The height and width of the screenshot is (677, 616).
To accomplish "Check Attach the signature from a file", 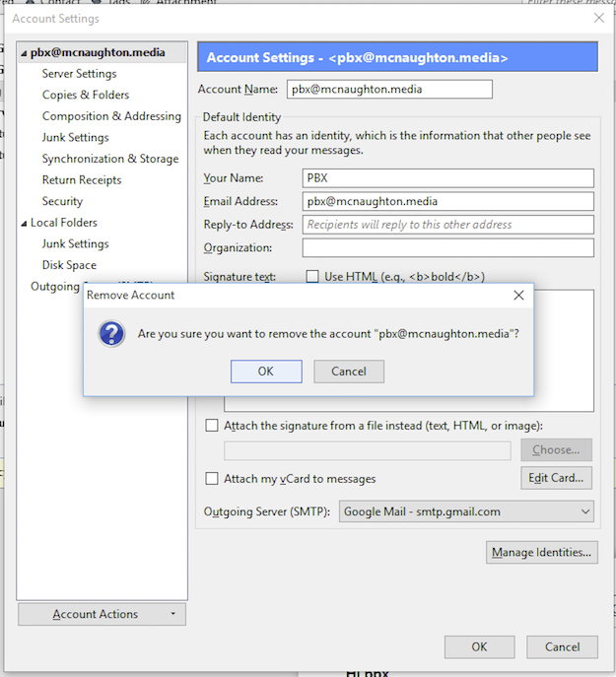I will point(211,426).
